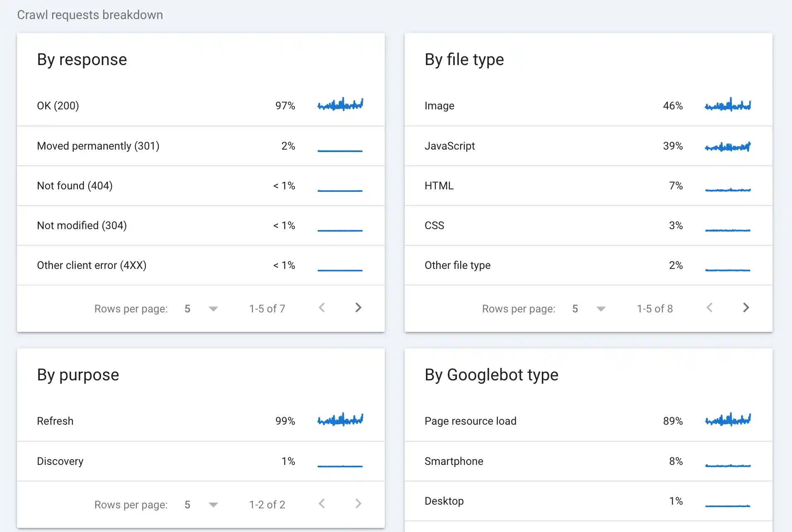The width and height of the screenshot is (792, 532).
Task: Open the Smartphone Googlebot row
Action: [589, 461]
